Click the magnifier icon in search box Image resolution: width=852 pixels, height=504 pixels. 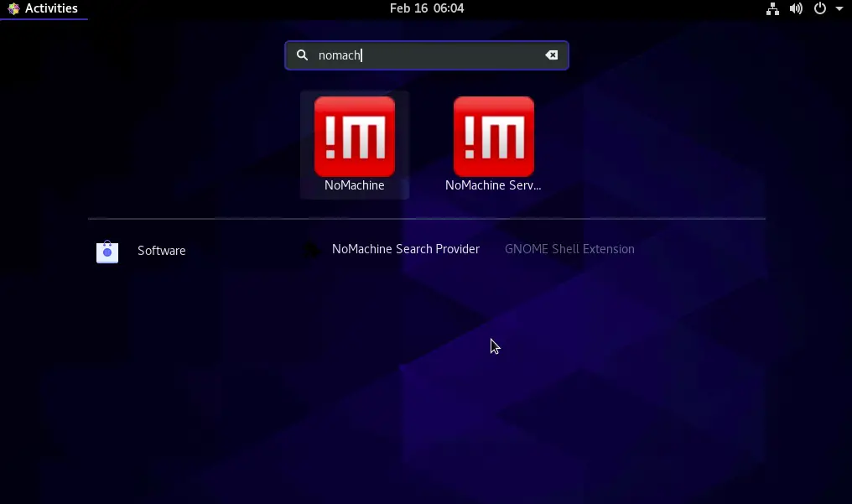(303, 55)
